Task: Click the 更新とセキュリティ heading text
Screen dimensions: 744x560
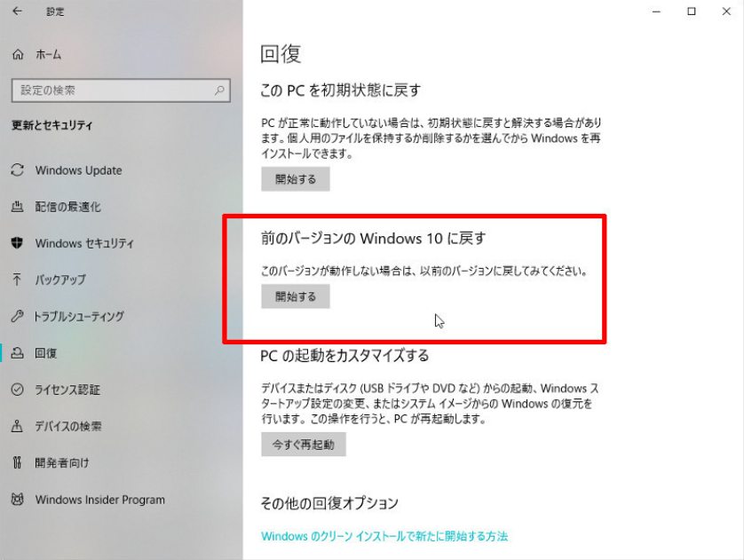Action: coord(52,125)
